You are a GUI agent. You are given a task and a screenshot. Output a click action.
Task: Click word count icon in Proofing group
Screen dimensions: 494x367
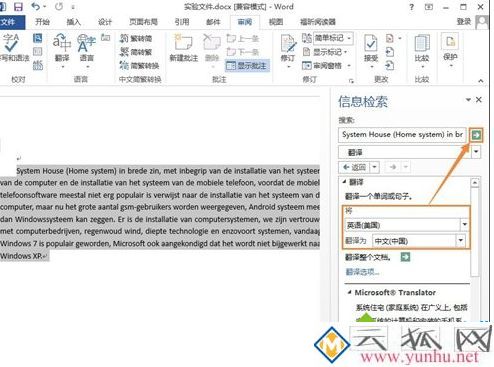38,65
